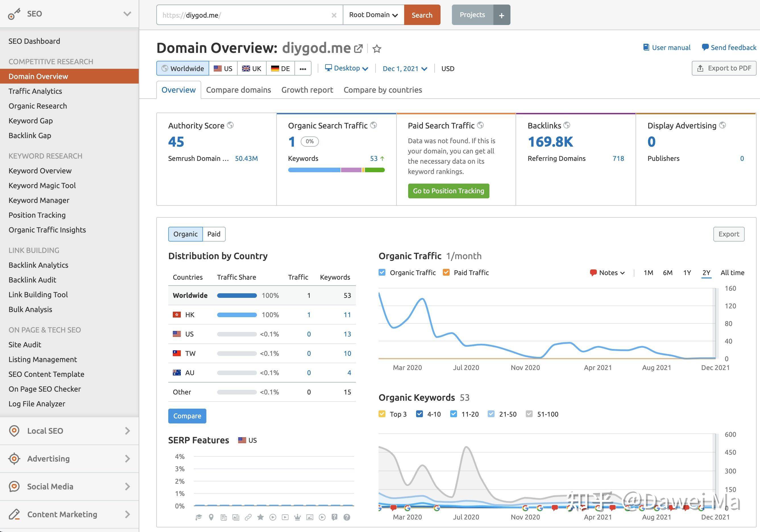Image resolution: width=760 pixels, height=532 pixels.
Task: Click the Site links chain SERP icon
Action: 248,517
